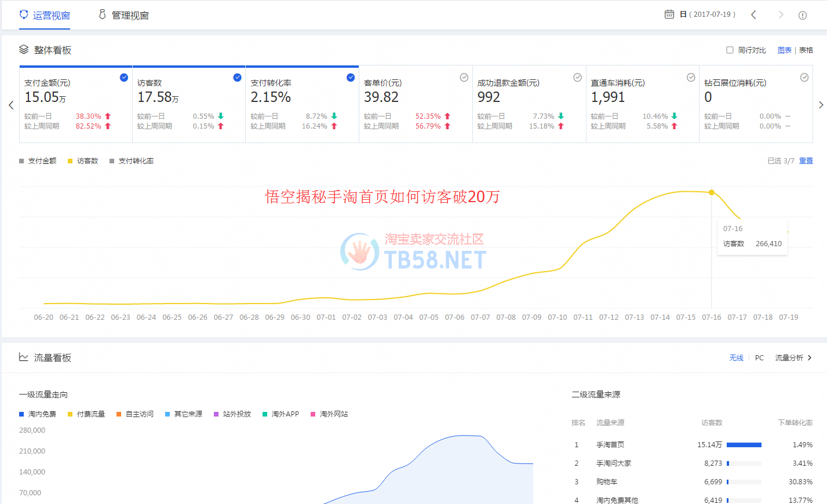The height and width of the screenshot is (504, 827).
Task: Open the date selector 2017-07-19
Action: (x=708, y=14)
